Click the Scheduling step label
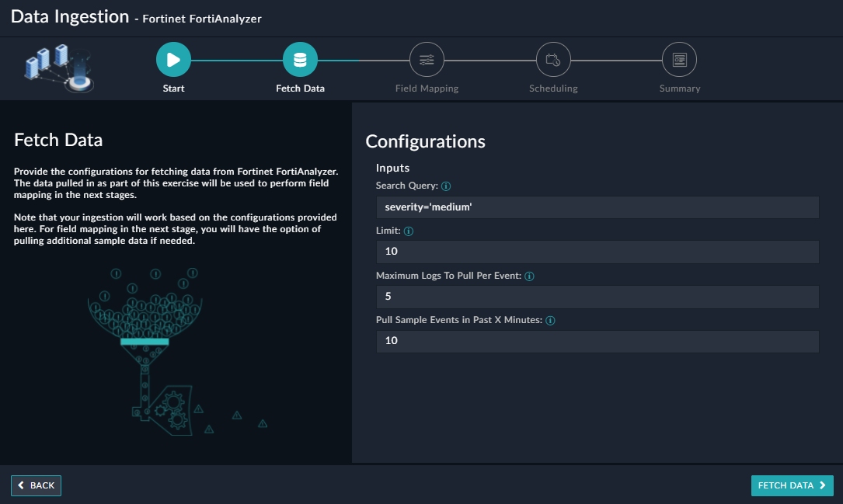The height and width of the screenshot is (504, 843). pyautogui.click(x=553, y=89)
